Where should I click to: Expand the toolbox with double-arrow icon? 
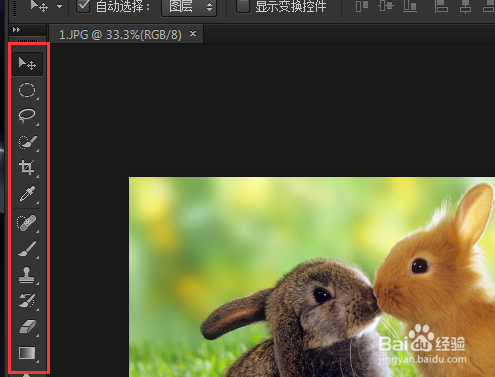(x=16, y=30)
